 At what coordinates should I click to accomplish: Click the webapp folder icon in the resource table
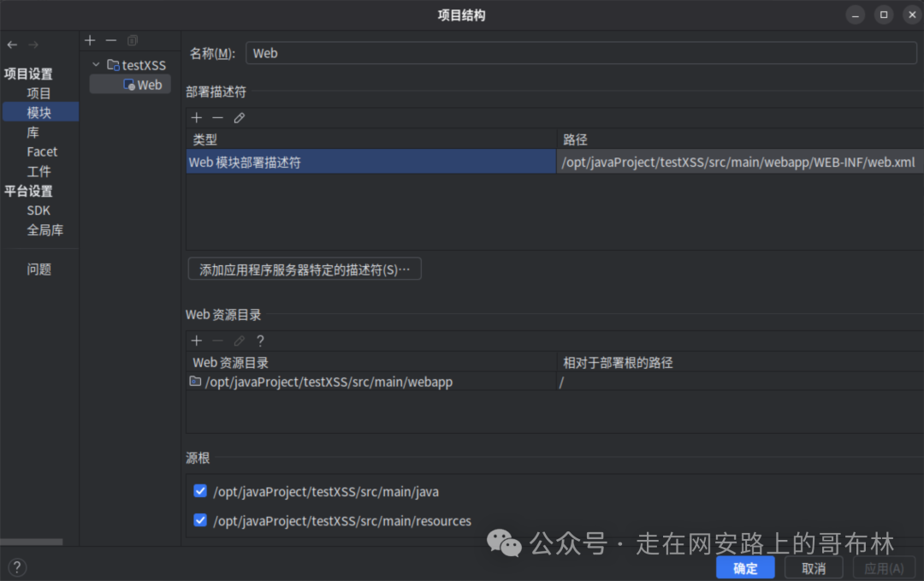point(195,382)
